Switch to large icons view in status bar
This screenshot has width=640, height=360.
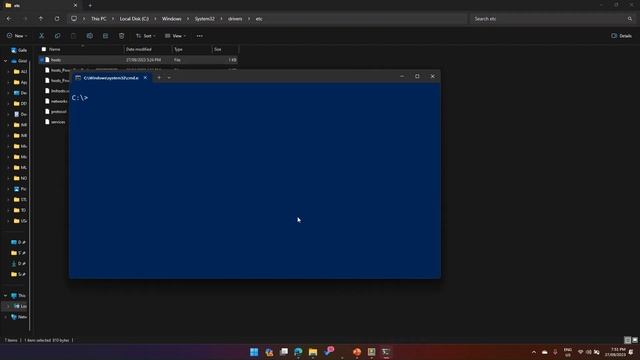tap(635, 340)
